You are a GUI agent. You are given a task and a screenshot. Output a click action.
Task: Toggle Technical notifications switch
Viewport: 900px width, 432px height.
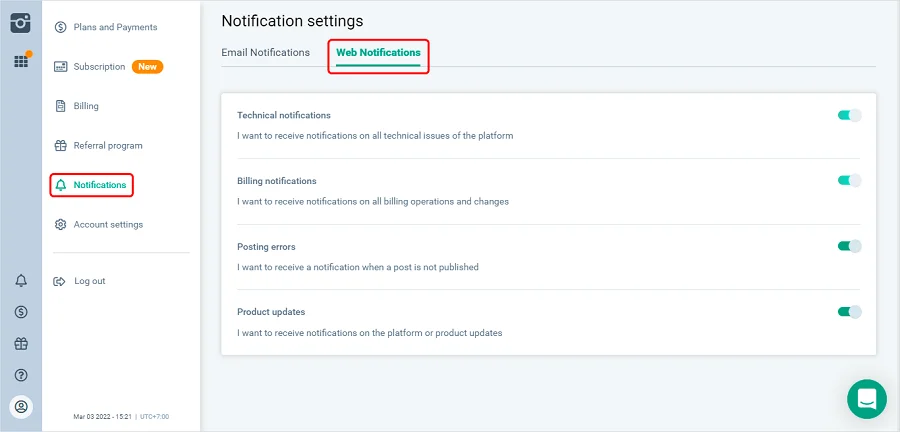click(849, 115)
